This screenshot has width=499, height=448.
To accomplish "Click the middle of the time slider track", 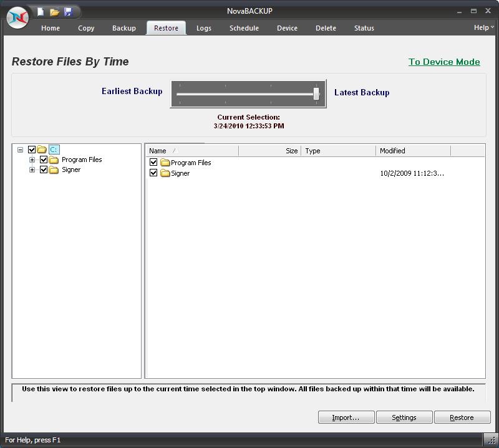I will point(248,94).
